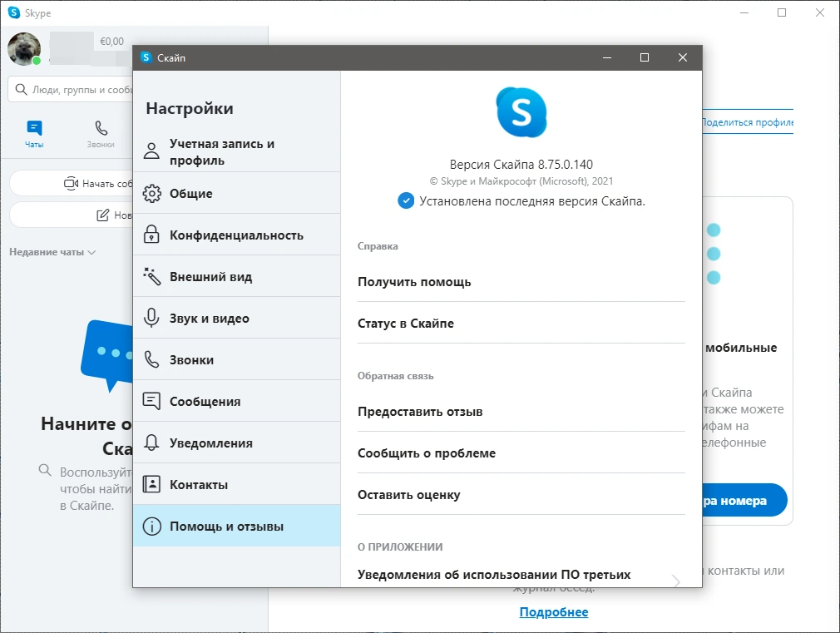Click the Подробнее link in main window
This screenshot has height=633, width=840.
point(554,611)
